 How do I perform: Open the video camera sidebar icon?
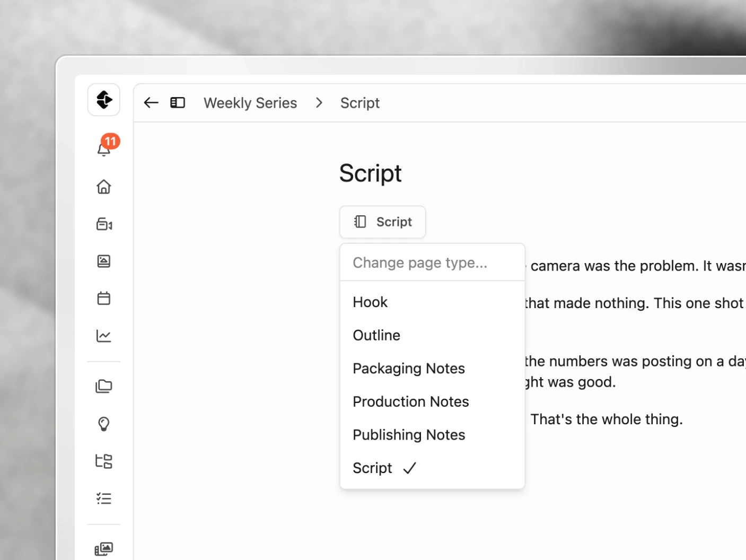104,224
